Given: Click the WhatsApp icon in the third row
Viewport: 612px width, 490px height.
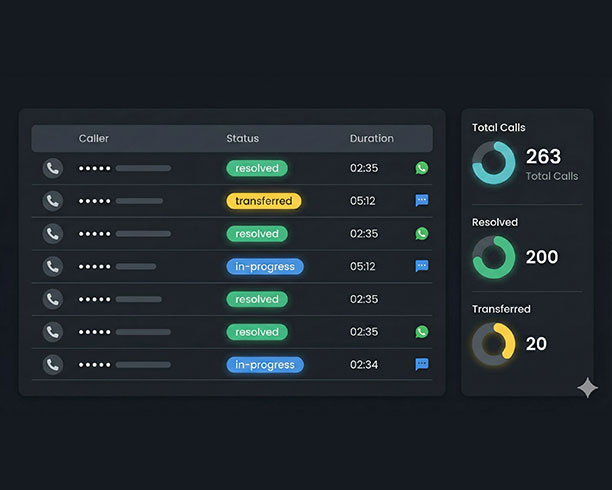Looking at the screenshot, I should [x=422, y=234].
